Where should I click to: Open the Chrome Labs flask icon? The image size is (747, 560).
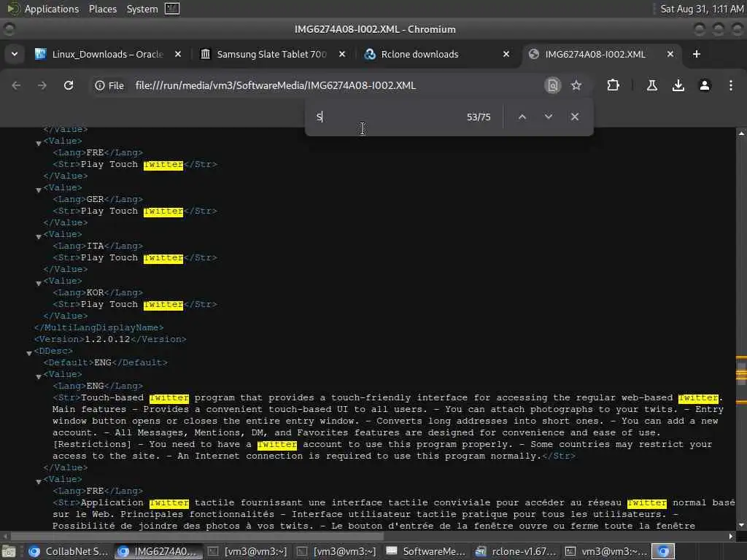[x=652, y=85]
